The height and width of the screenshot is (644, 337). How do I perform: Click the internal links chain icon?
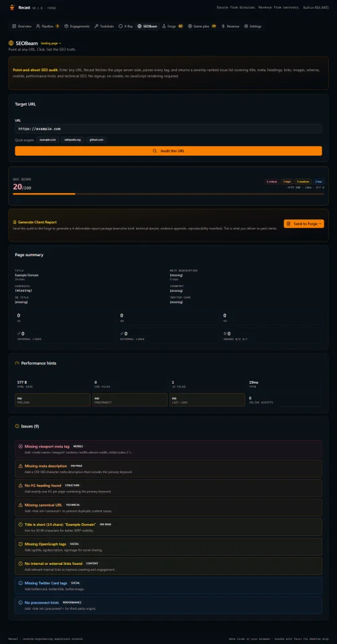(x=19, y=334)
